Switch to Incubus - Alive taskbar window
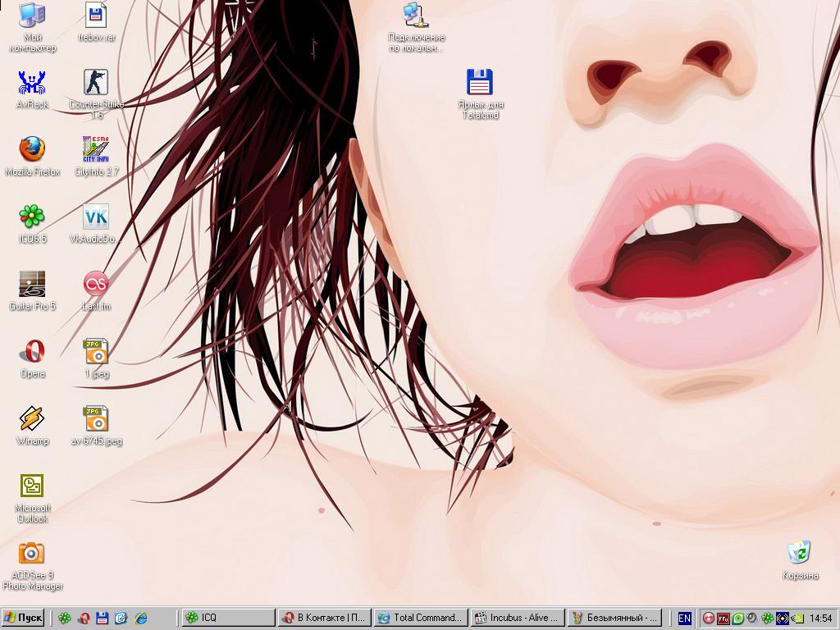The height and width of the screenshot is (630, 840). pyautogui.click(x=518, y=618)
